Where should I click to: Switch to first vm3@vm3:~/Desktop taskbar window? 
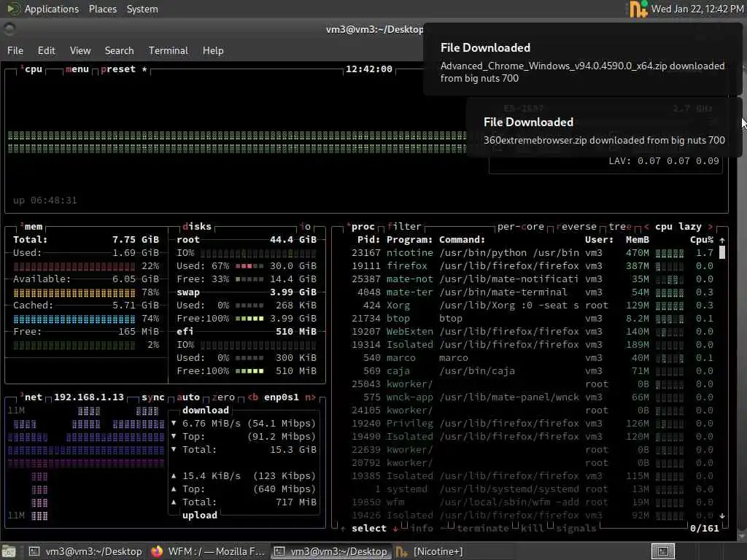point(86,551)
